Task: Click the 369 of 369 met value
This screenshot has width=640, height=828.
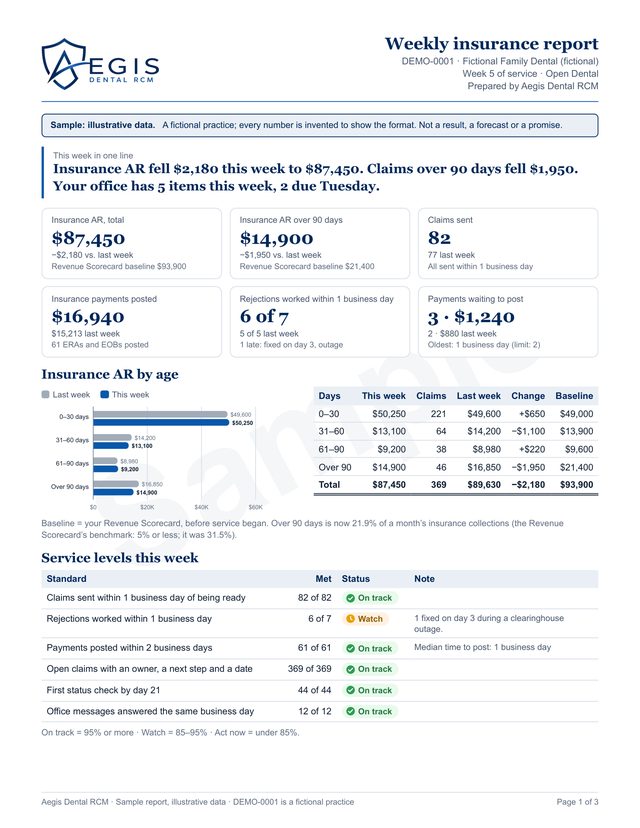Action: (x=310, y=669)
